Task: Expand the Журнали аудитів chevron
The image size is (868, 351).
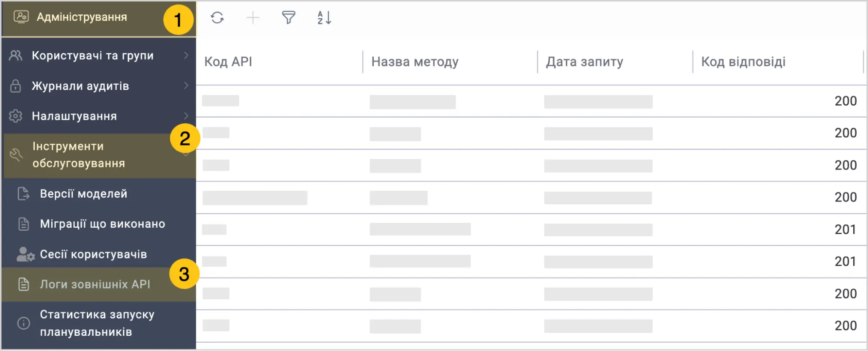Action: [x=186, y=86]
